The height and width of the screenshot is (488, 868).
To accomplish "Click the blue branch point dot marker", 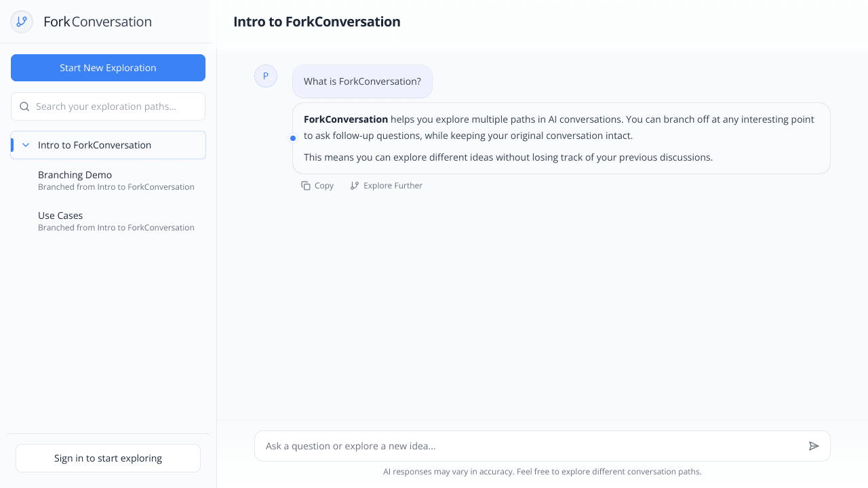I will 293,138.
